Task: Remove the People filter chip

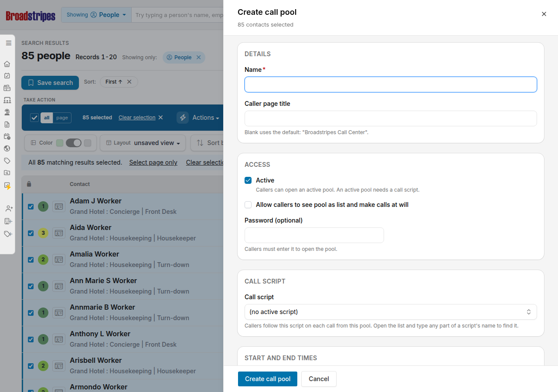Action: coord(199,57)
